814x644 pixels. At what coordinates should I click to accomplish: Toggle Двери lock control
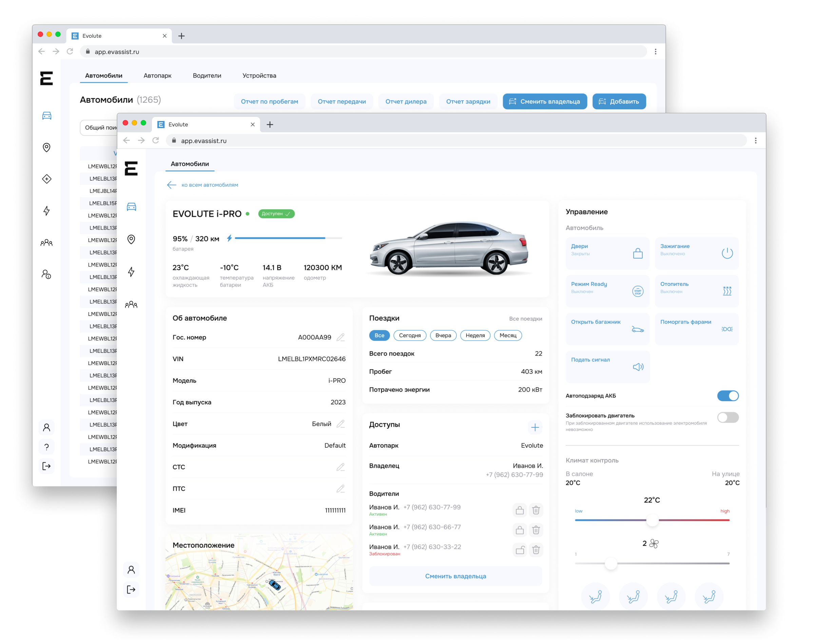pyautogui.click(x=608, y=254)
